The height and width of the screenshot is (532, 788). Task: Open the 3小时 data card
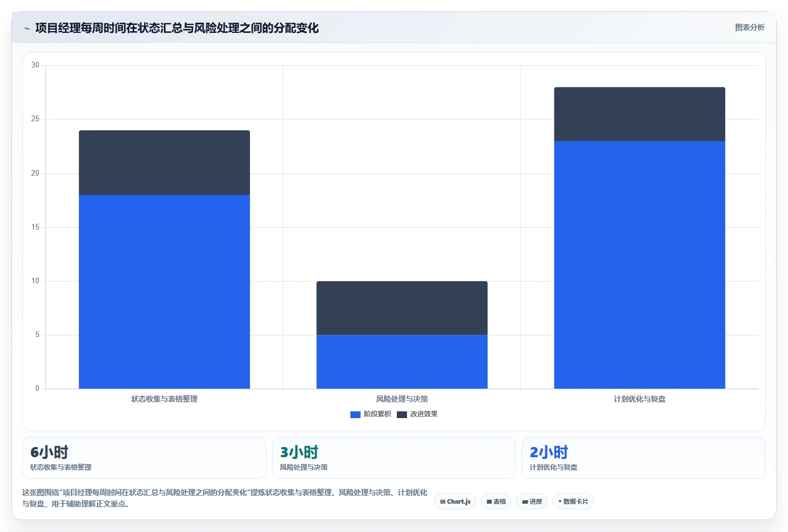(394, 458)
